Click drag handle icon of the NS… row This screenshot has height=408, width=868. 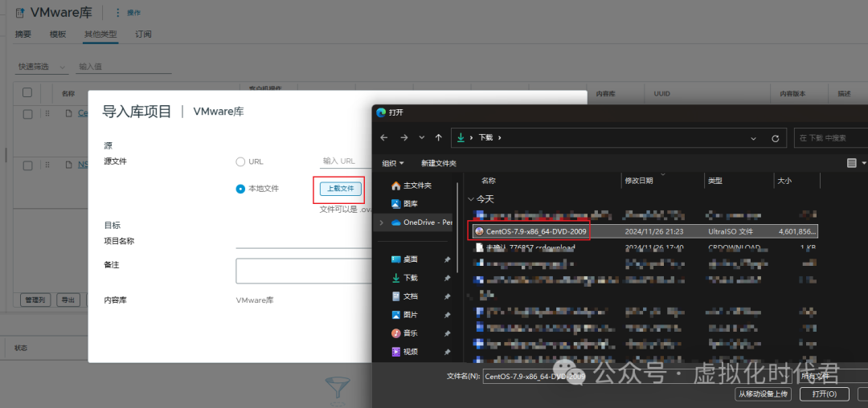(x=47, y=165)
